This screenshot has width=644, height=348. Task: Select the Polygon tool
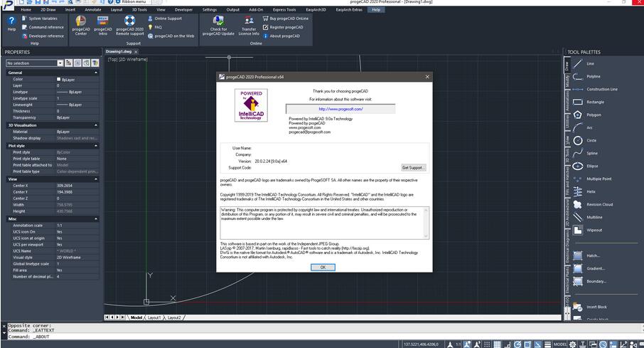pyautogui.click(x=587, y=115)
